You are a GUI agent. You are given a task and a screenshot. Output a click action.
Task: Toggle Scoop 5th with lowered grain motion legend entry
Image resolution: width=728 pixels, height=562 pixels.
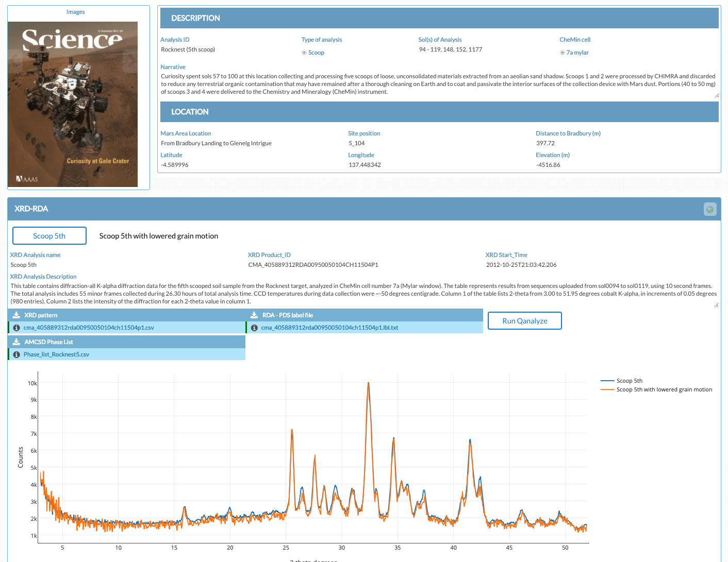pos(656,389)
